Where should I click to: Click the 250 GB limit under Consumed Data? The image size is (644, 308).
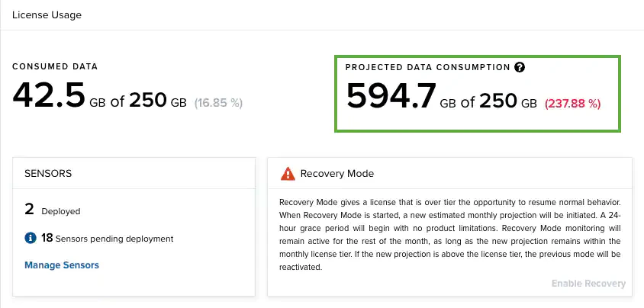click(157, 100)
